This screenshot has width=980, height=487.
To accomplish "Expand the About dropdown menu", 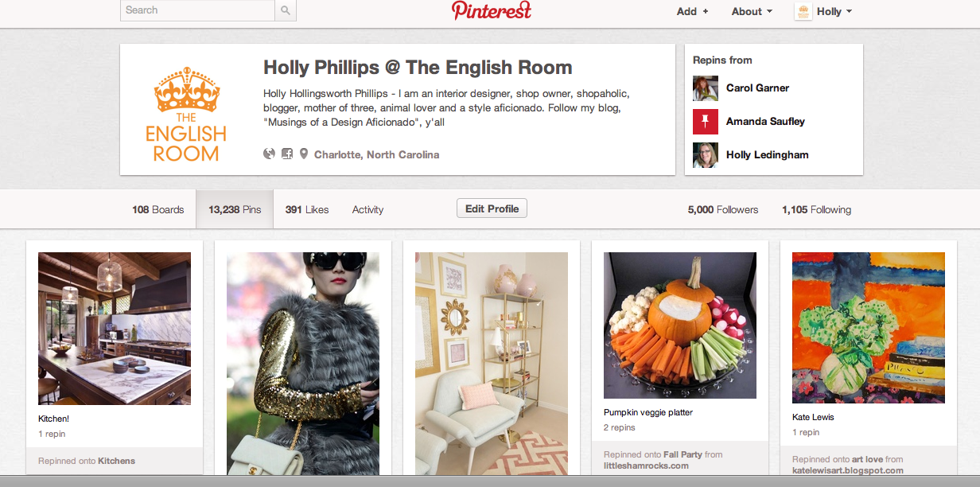I will 752,11.
